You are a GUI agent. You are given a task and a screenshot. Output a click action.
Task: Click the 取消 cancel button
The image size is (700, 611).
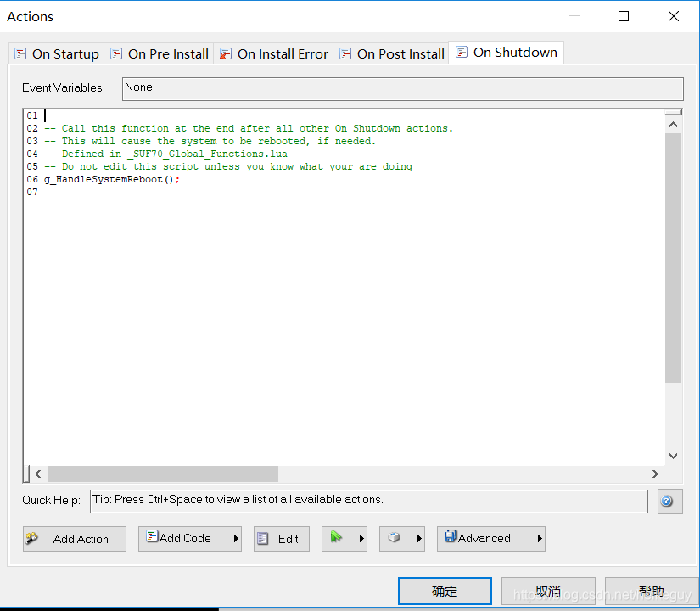pyautogui.click(x=548, y=591)
